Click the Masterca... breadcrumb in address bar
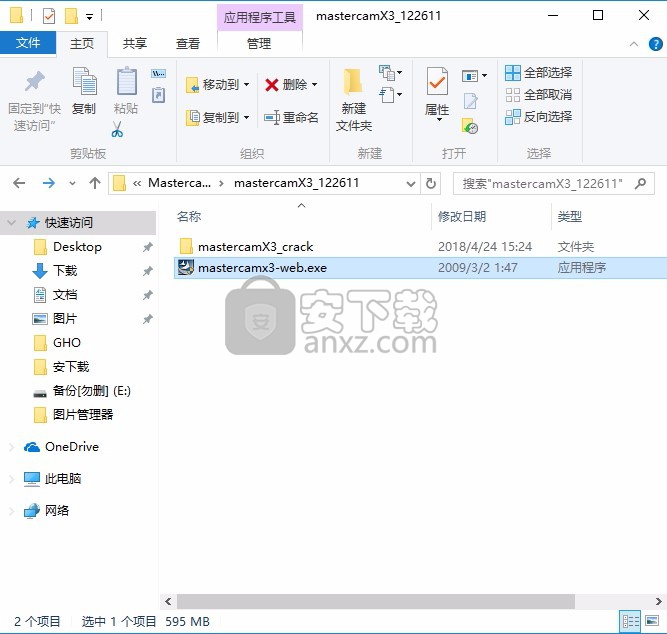 coord(179,183)
